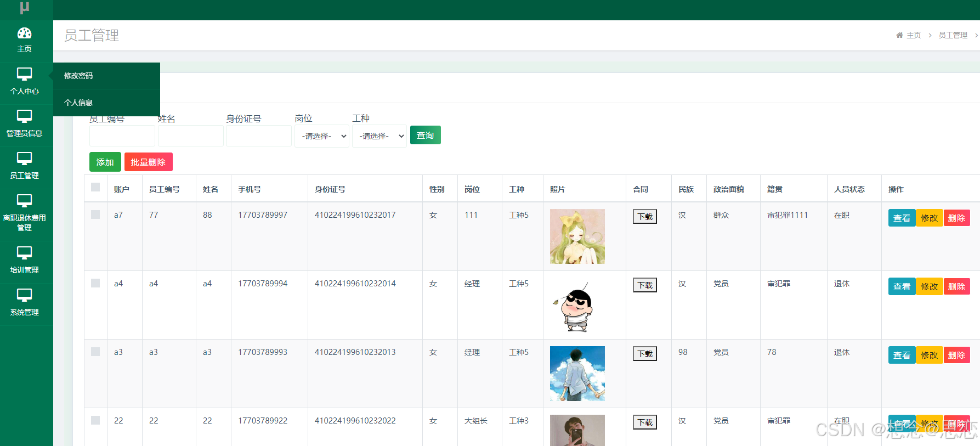Download contract for employee a3
Screen dimensions: 980x446
[645, 354]
